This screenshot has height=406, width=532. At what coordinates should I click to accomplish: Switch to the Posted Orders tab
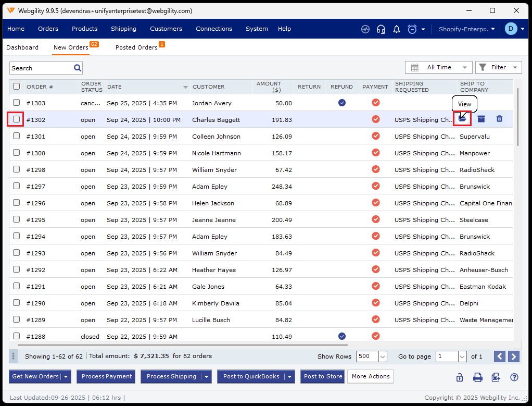point(136,47)
